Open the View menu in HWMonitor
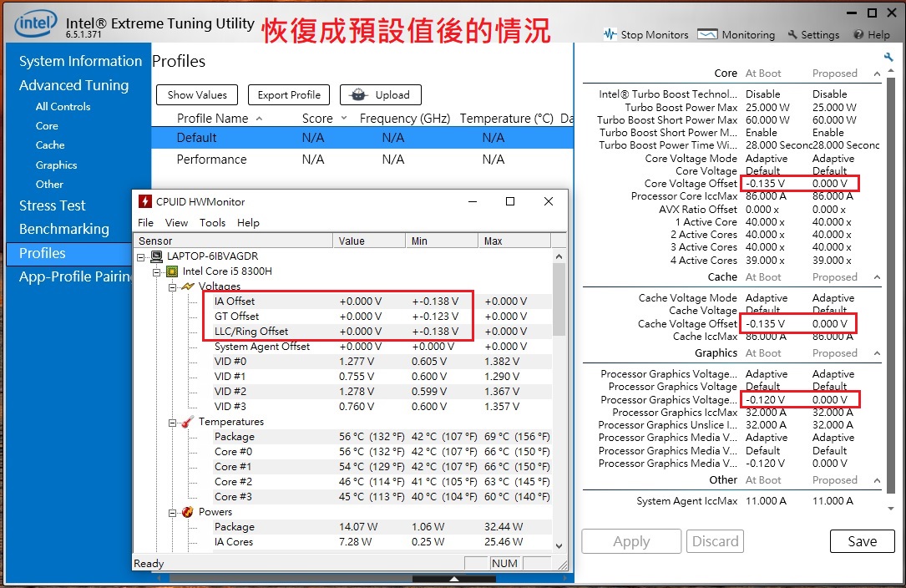This screenshot has height=588, width=906. (175, 222)
